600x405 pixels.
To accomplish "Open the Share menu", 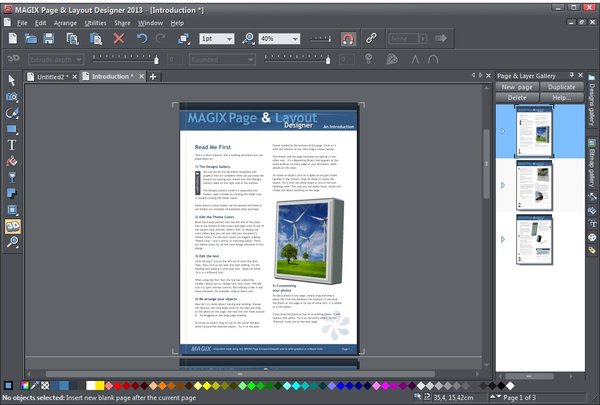I will (122, 23).
